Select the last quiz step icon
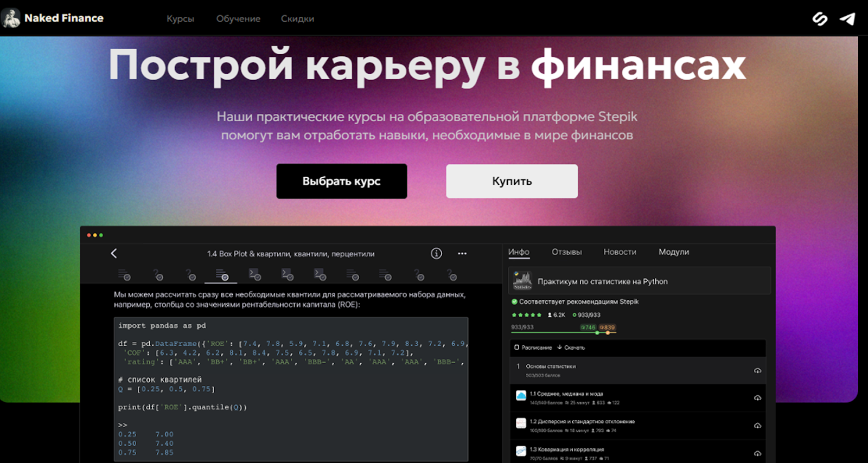Screen dimensions: 868x463 point(452,275)
